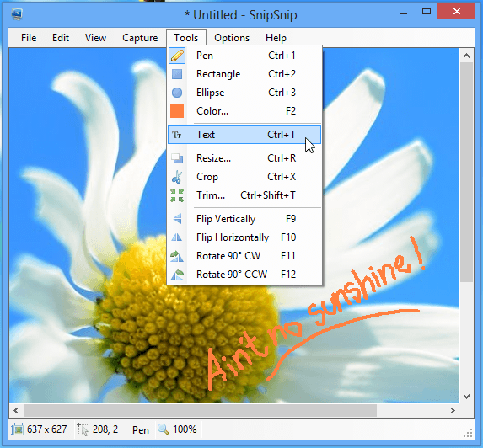483x448 pixels.
Task: Click the vertical scrollbar up arrow
Action: click(x=467, y=56)
